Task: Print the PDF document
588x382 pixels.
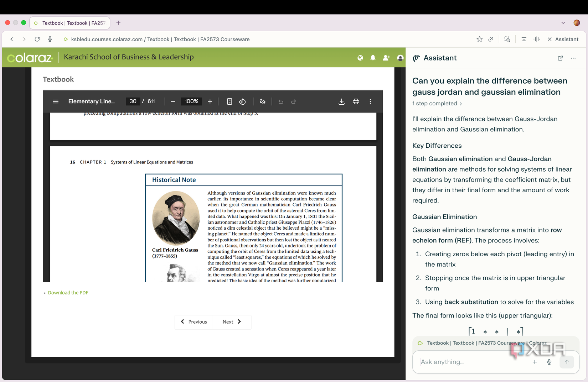Action: pyautogui.click(x=356, y=101)
